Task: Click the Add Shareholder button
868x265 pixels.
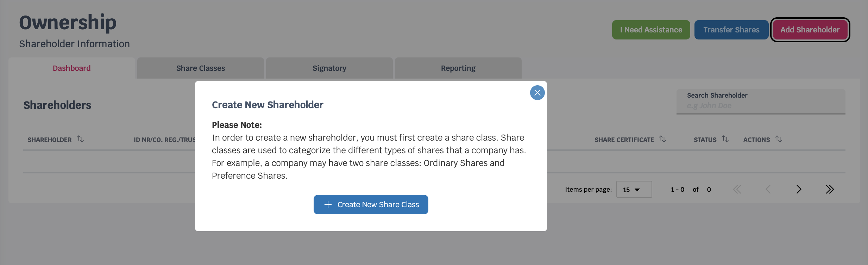Action: pos(810,30)
